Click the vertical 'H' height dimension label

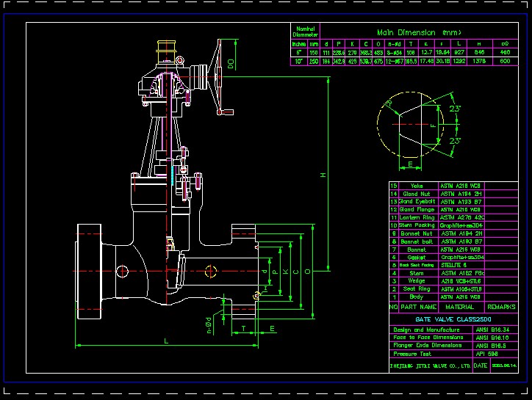pyautogui.click(x=323, y=175)
